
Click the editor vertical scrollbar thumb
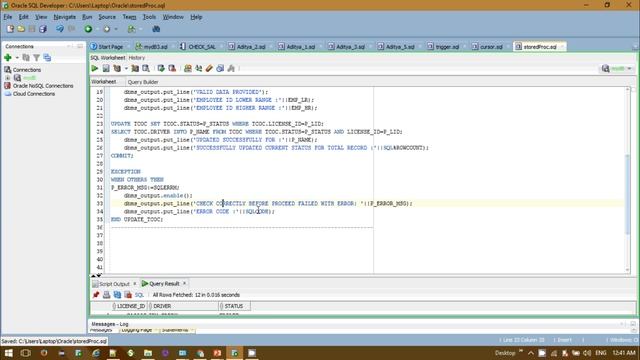point(627,194)
